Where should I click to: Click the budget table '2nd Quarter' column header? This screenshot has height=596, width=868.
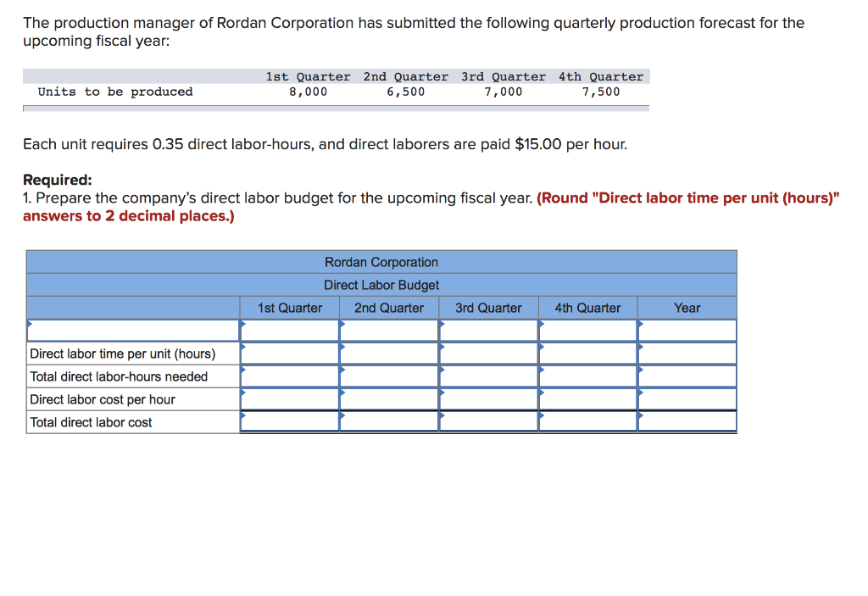(389, 308)
